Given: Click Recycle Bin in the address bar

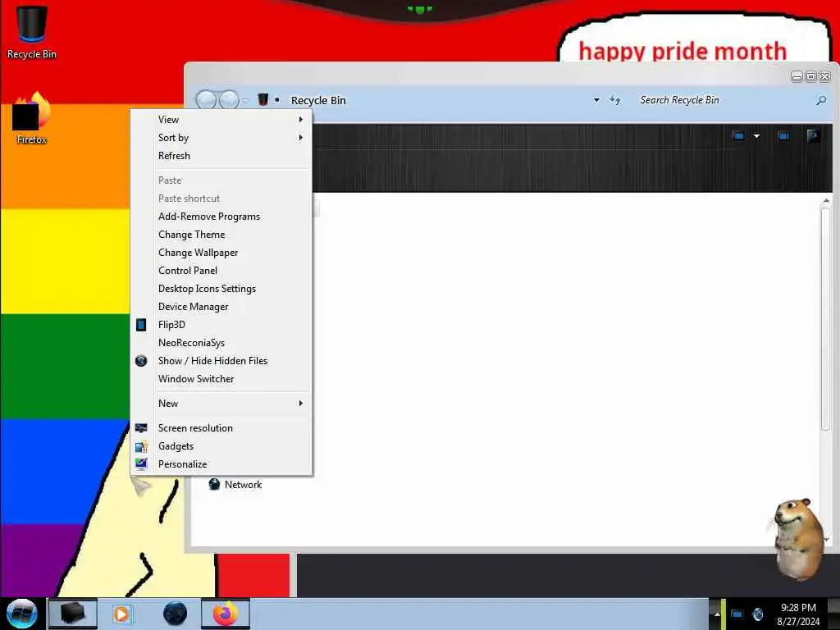Looking at the screenshot, I should click(x=318, y=100).
